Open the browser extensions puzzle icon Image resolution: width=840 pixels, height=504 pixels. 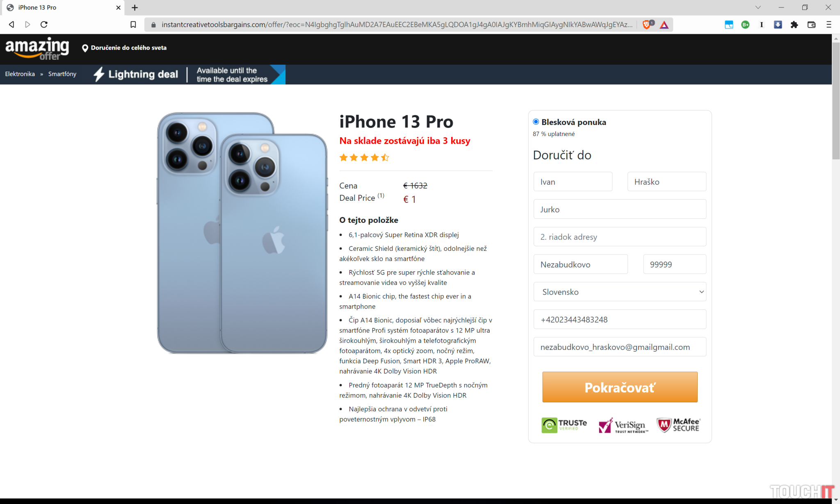pos(794,25)
